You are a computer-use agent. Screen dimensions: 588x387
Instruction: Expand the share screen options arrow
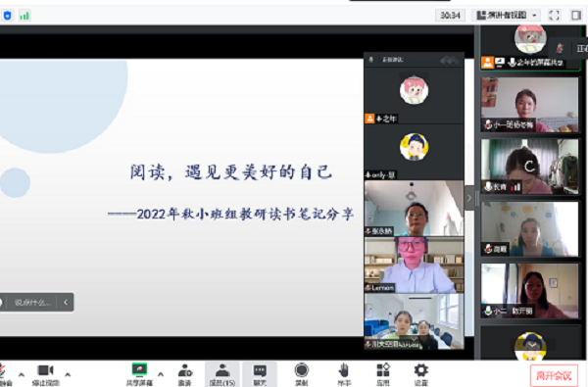161,374
